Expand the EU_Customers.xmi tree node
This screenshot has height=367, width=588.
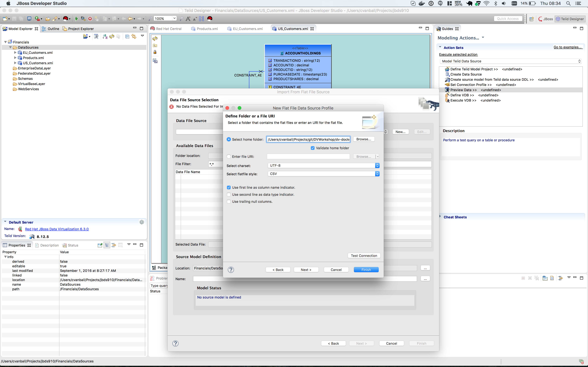pyautogui.click(x=15, y=52)
